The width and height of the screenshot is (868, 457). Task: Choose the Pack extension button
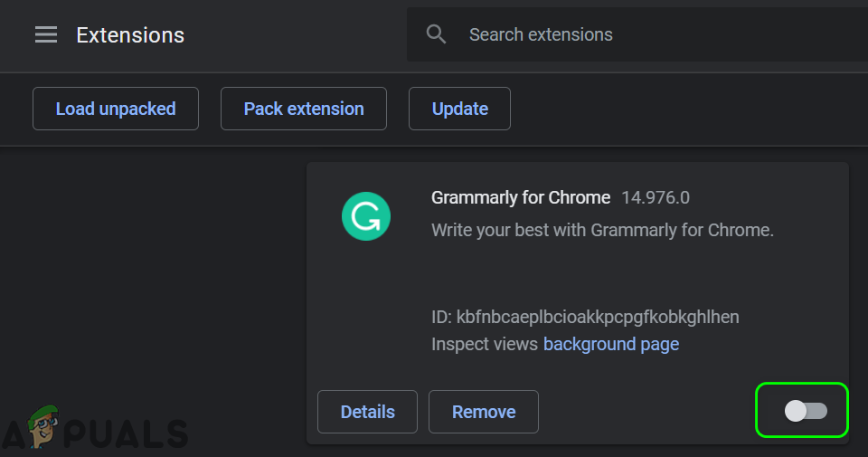coord(304,109)
